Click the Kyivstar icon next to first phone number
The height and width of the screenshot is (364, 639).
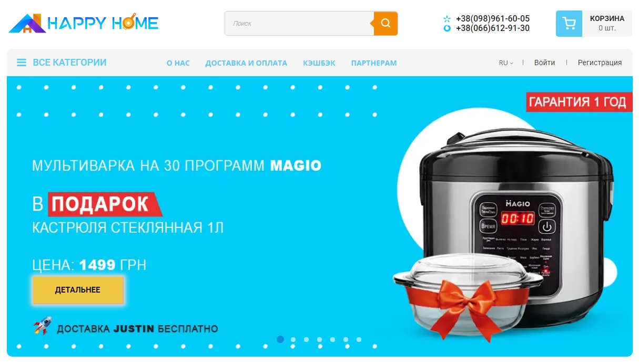447,19
